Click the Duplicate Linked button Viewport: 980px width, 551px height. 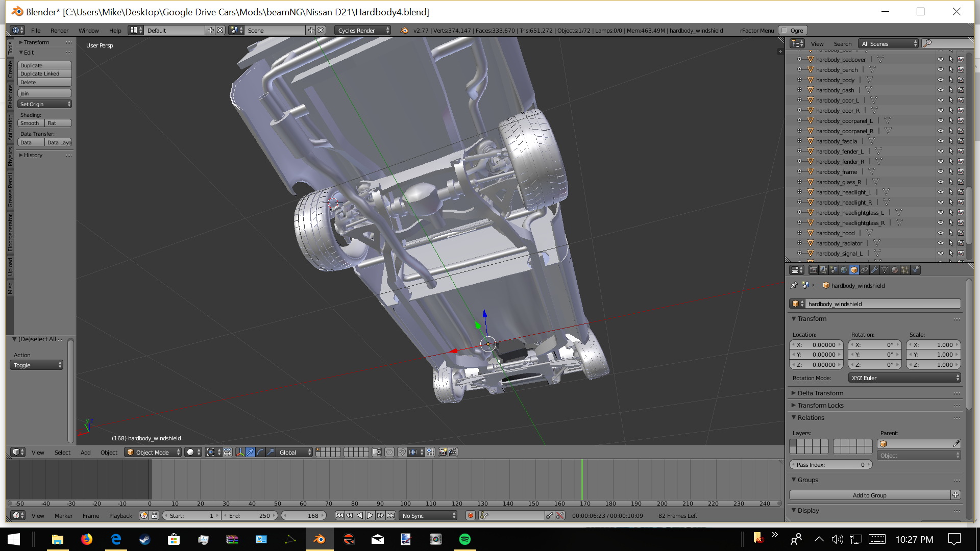tap(44, 74)
